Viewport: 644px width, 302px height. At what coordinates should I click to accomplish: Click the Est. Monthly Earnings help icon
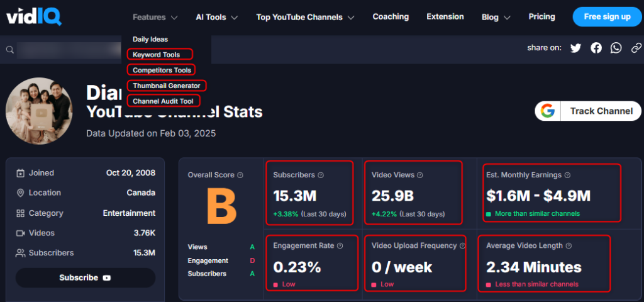click(567, 175)
